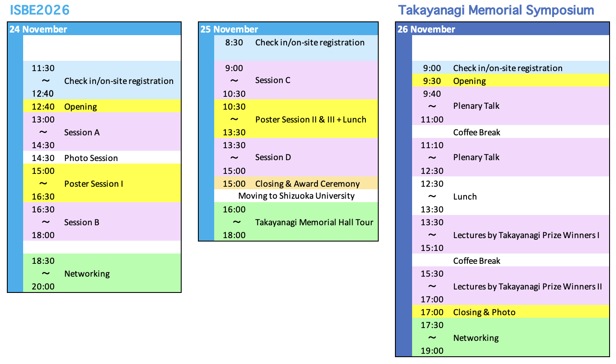Viewport: 616px width, 364px height.
Task: Select the "26 November" header
Action: tap(426, 29)
